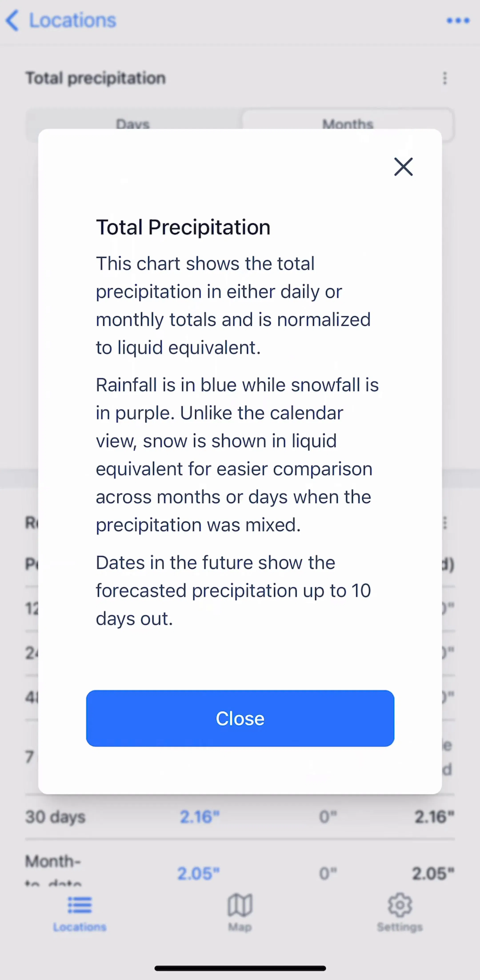
Task: Switch to the Days segment
Action: [x=133, y=124]
